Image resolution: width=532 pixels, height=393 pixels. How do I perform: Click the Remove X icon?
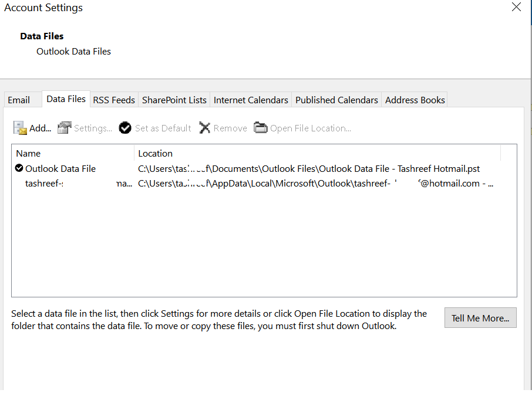click(204, 128)
